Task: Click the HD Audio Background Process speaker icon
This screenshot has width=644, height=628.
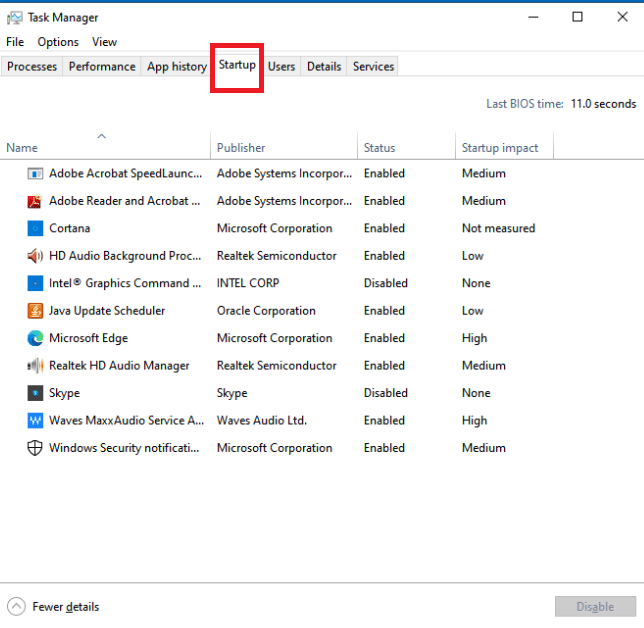Action: pos(35,256)
